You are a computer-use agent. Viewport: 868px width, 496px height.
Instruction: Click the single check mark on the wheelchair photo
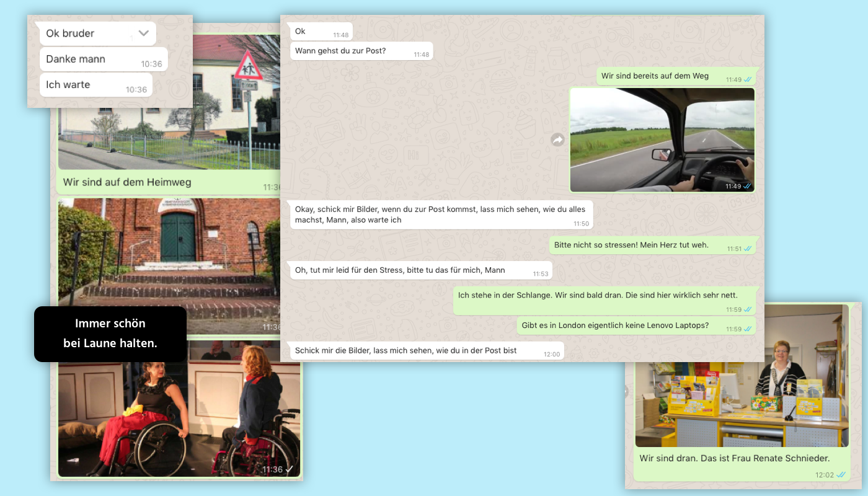[289, 469]
